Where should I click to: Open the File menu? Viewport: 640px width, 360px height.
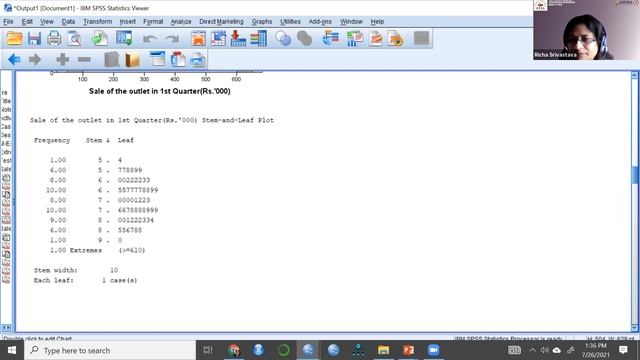pyautogui.click(x=8, y=22)
